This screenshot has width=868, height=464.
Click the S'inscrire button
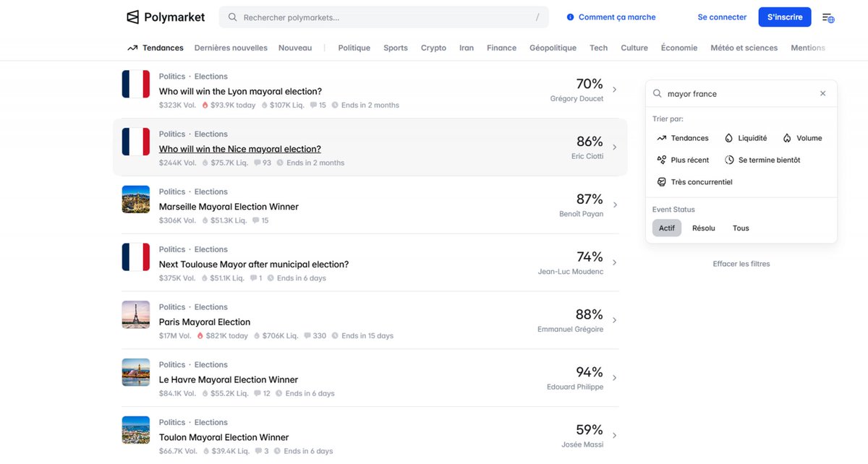785,17
